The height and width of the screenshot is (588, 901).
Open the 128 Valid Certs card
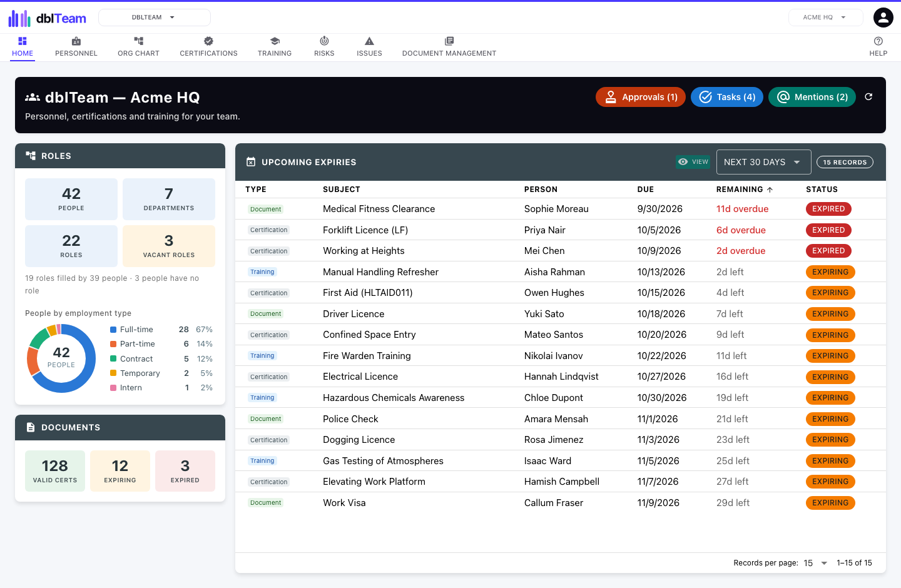(55, 471)
